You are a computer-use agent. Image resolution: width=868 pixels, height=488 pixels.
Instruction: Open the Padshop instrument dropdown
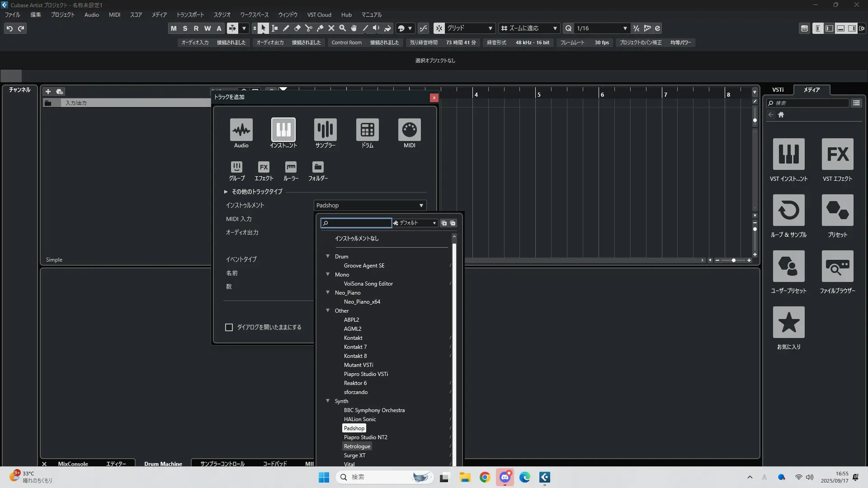tap(370, 205)
